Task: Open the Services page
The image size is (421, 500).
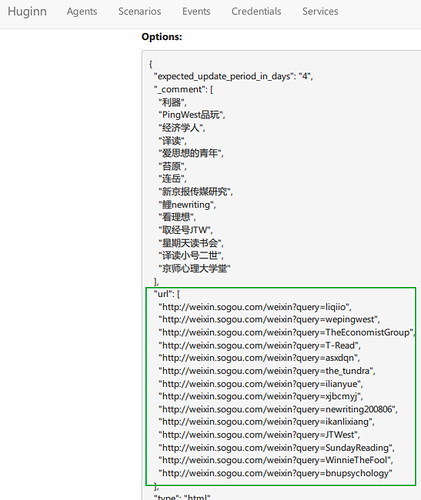Action: pyautogui.click(x=320, y=11)
